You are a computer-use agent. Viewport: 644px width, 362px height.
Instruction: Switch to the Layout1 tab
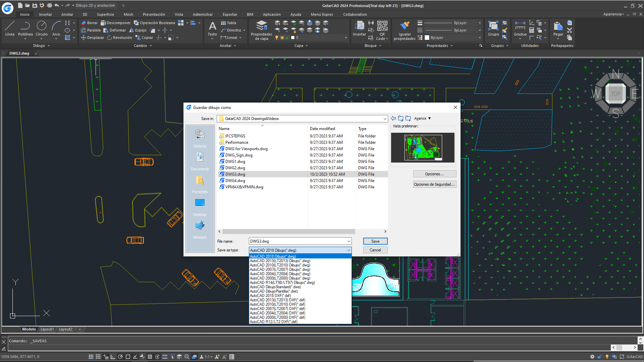[47, 329]
